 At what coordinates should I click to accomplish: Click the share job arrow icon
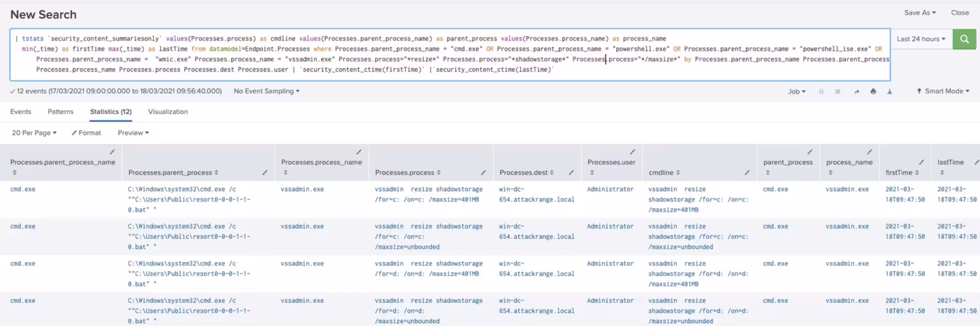pyautogui.click(x=856, y=92)
